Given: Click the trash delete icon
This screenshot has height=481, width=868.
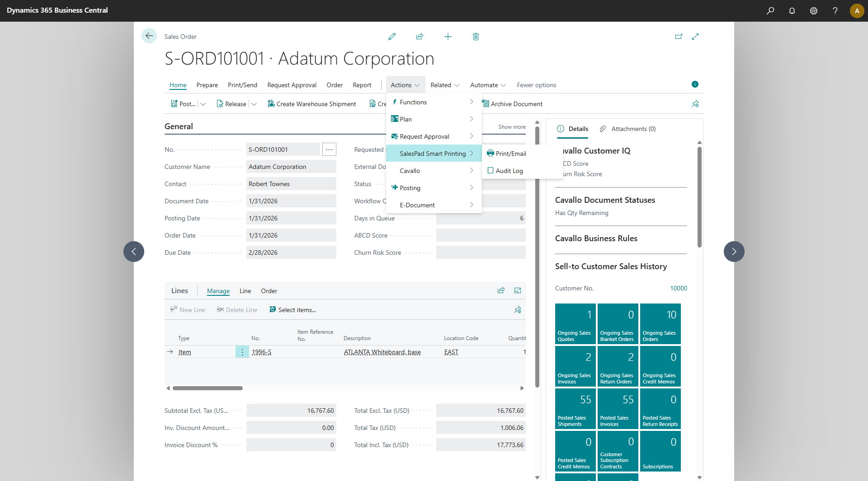Looking at the screenshot, I should coord(476,37).
